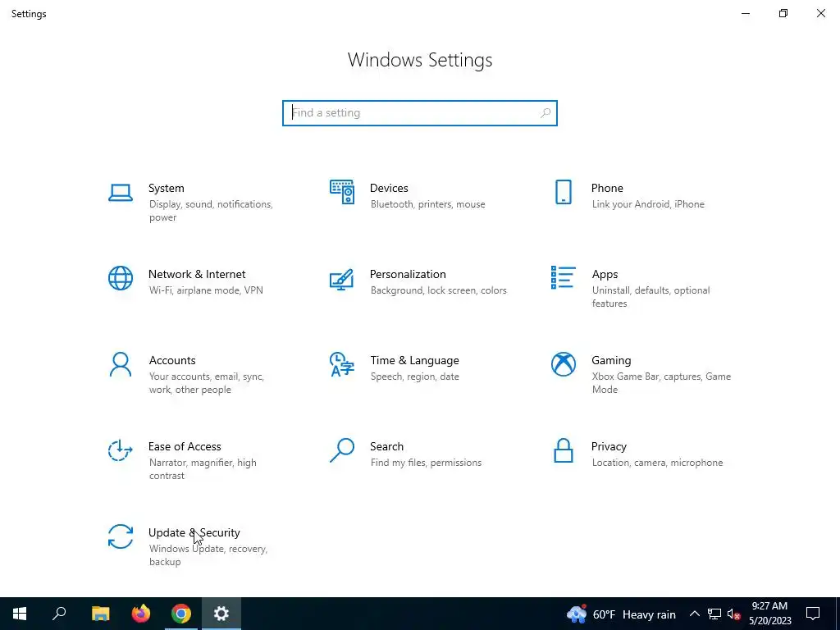
Task: Click the Update & Security title
Action: point(194,533)
